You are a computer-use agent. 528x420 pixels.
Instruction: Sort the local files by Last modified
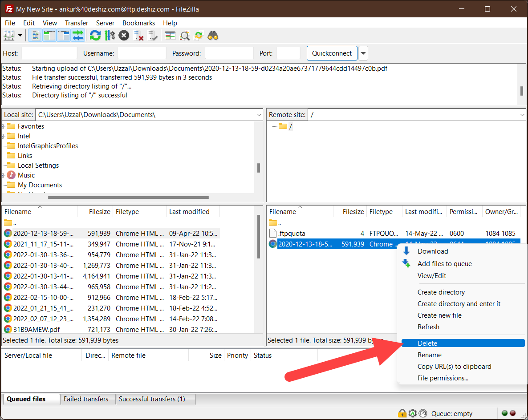pos(193,211)
